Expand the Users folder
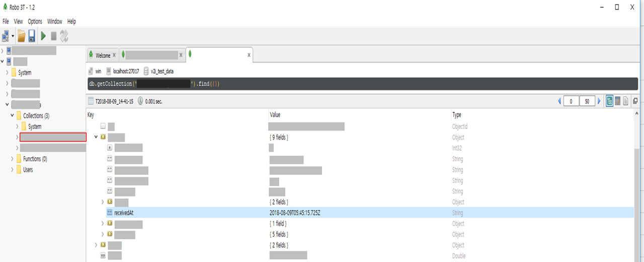The image size is (644, 262). click(x=12, y=170)
